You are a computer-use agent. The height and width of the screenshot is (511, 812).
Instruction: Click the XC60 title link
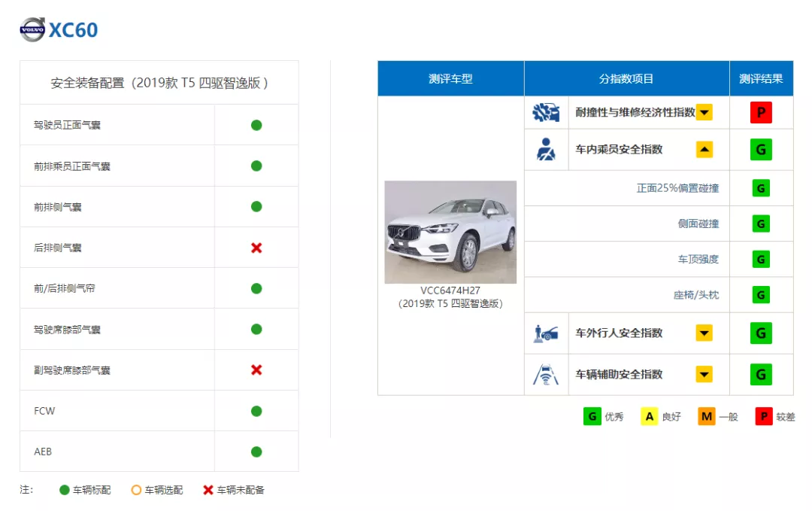pos(73,30)
